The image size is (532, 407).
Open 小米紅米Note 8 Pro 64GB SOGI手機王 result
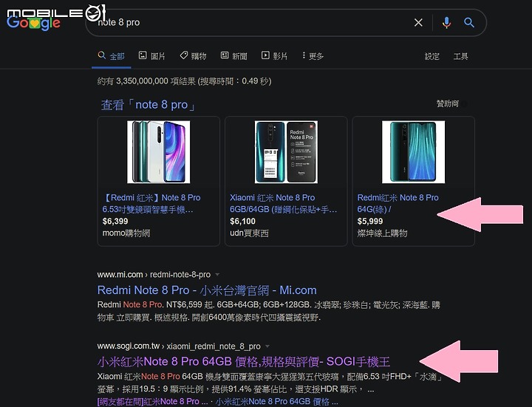(x=244, y=362)
